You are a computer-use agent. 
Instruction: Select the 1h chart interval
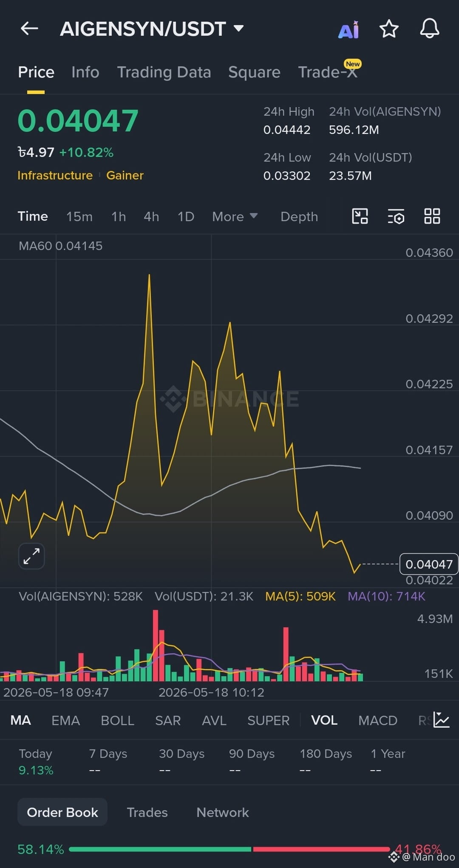pos(119,216)
